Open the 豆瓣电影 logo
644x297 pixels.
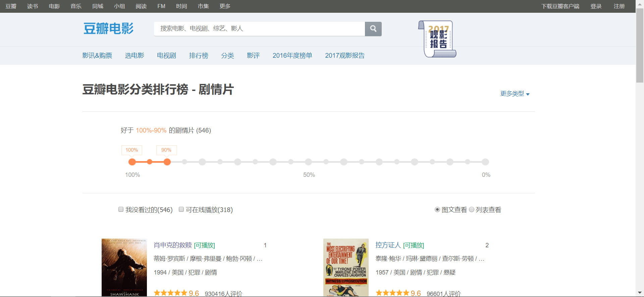pyautogui.click(x=108, y=29)
